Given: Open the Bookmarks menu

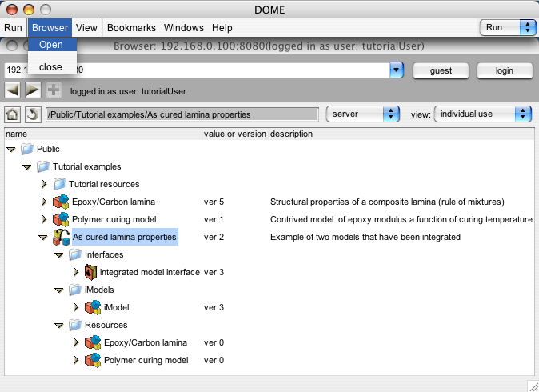Looking at the screenshot, I should (x=131, y=27).
